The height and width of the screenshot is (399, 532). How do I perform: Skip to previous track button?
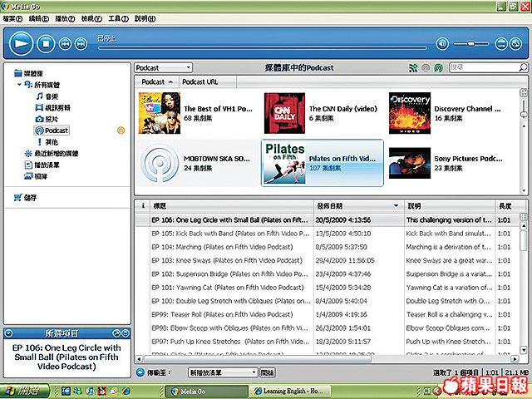(65, 44)
